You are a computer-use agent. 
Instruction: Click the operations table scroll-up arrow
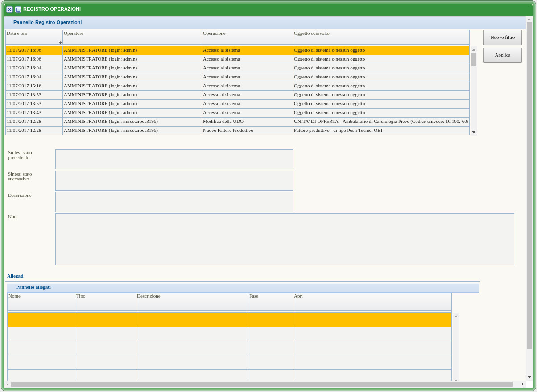point(474,50)
